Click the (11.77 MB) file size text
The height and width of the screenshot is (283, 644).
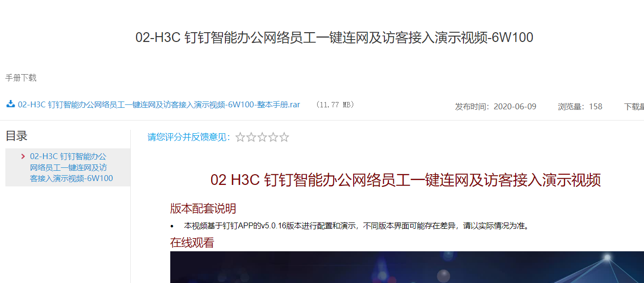(x=335, y=105)
